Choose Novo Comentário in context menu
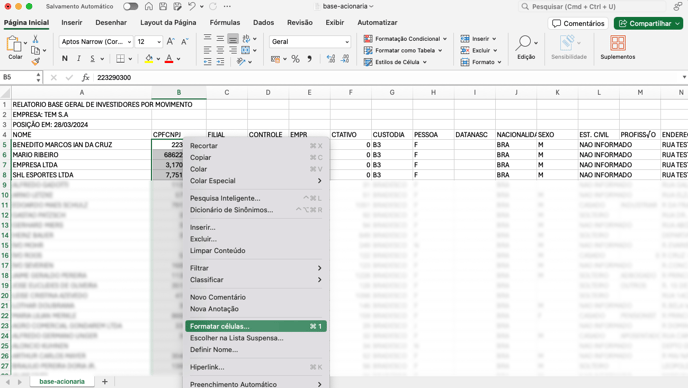688x388 pixels. (x=256, y=297)
